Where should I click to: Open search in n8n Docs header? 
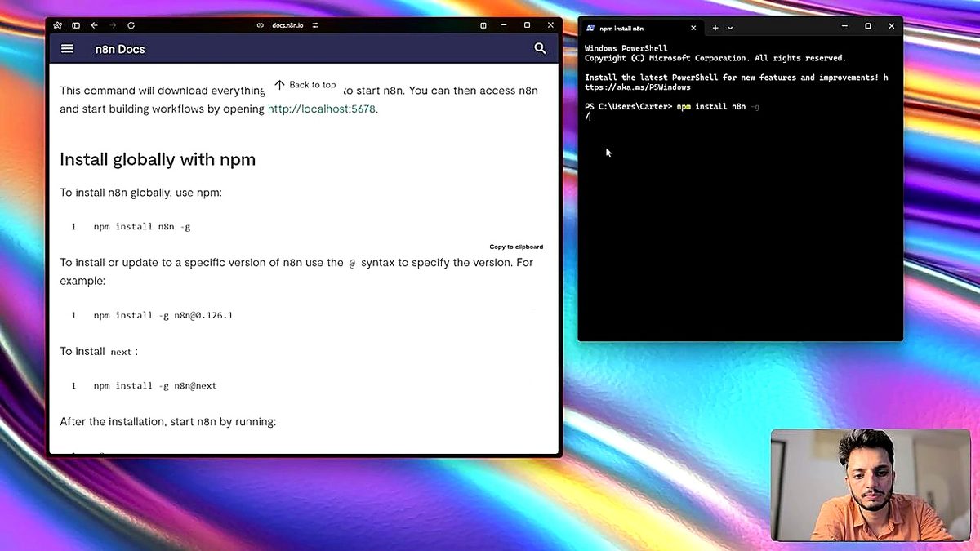point(540,49)
